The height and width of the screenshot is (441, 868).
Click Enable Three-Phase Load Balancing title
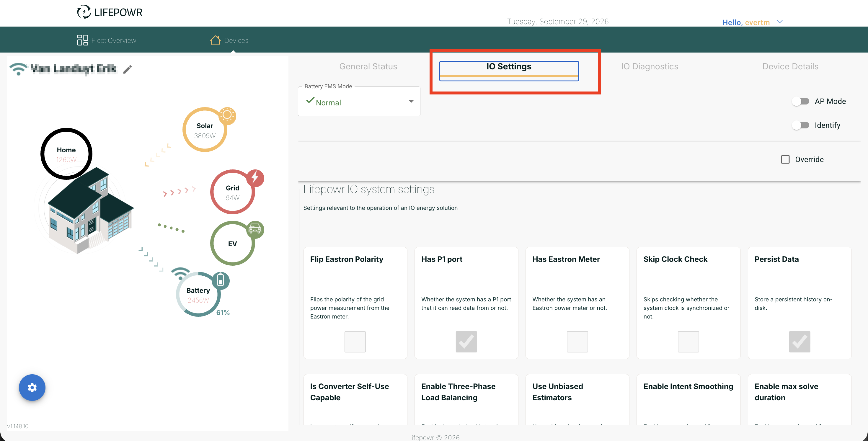pyautogui.click(x=458, y=392)
